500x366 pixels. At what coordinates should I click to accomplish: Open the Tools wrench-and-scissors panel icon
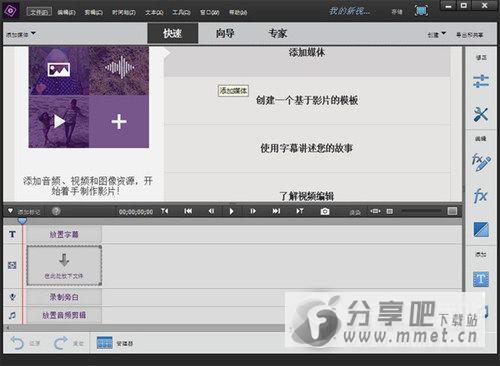pyautogui.click(x=481, y=114)
